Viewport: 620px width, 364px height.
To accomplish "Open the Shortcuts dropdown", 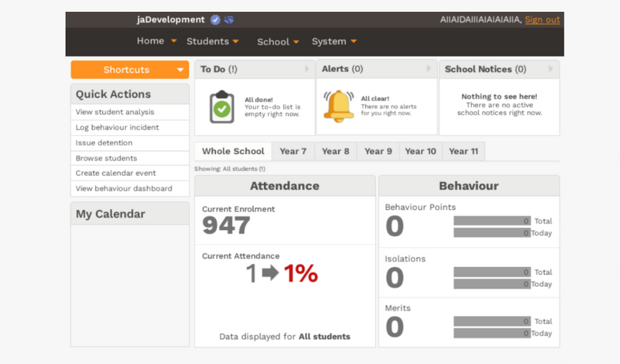I will (130, 70).
